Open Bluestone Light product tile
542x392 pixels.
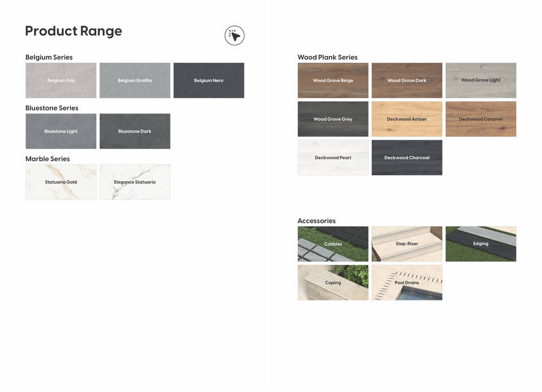tap(61, 131)
